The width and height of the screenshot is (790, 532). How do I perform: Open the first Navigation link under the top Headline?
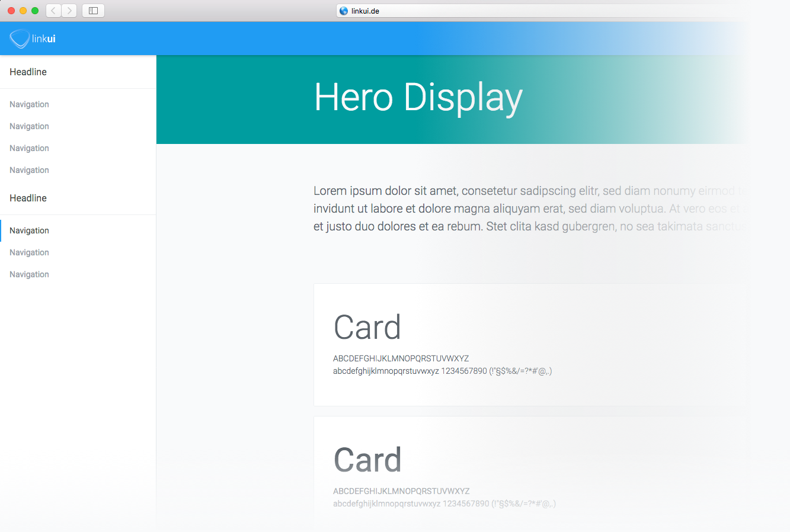29,104
